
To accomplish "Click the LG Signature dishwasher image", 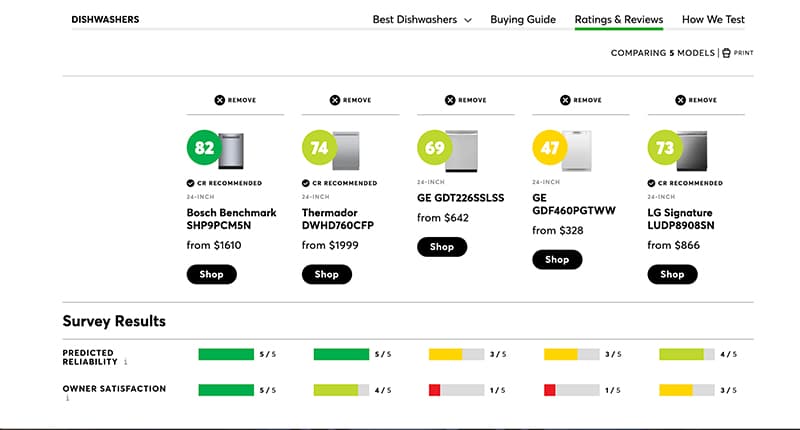I will (694, 151).
